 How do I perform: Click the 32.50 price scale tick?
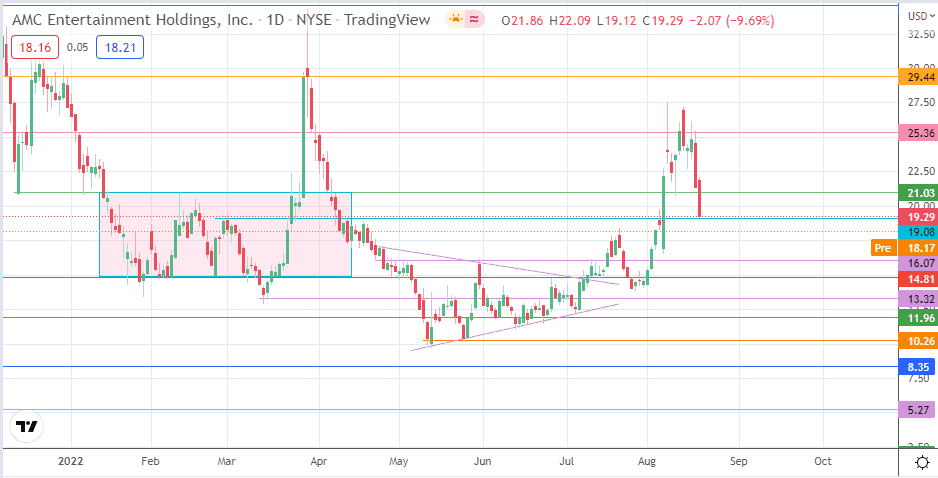[x=921, y=34]
